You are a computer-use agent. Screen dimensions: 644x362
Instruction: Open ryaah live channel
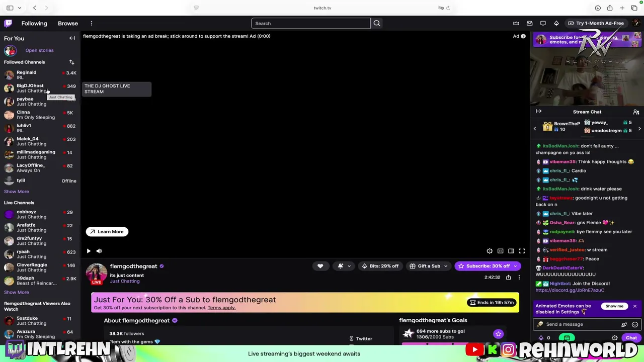pyautogui.click(x=40, y=254)
